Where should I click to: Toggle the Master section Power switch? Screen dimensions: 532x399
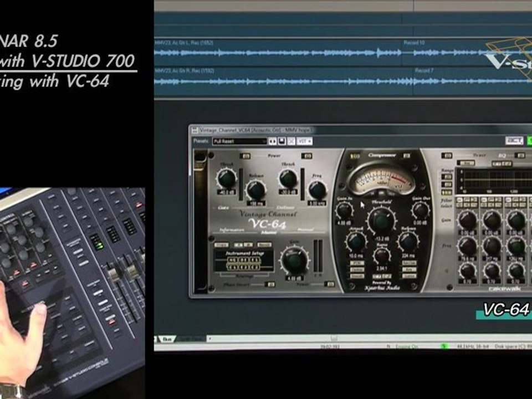[329, 284]
